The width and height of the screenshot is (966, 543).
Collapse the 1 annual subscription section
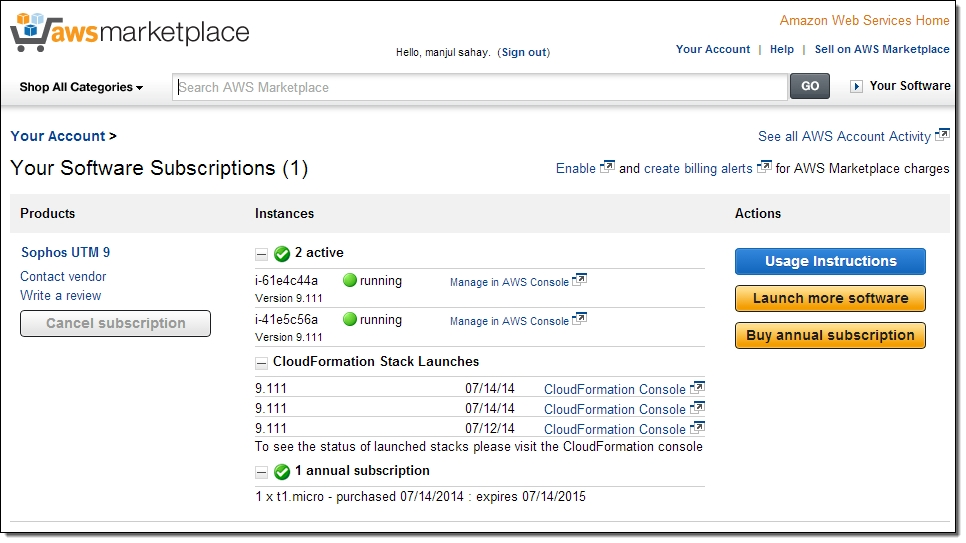pos(262,472)
